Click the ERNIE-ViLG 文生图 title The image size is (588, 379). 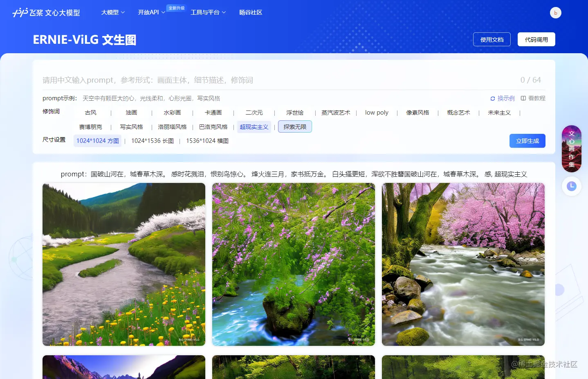85,40
